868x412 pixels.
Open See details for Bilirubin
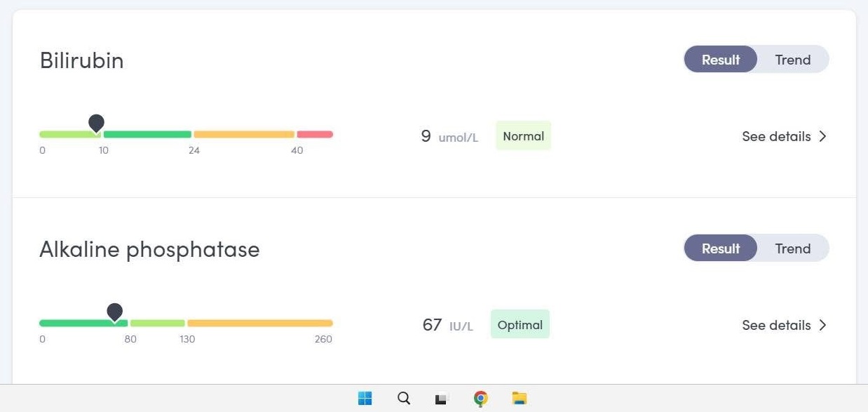click(x=776, y=136)
